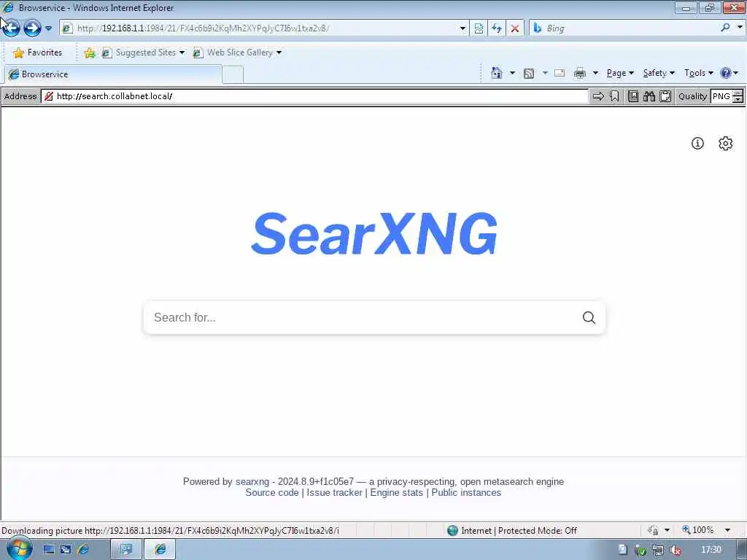747x560 pixels.
Task: Switch to the first taskbar window button
Action: (126, 550)
